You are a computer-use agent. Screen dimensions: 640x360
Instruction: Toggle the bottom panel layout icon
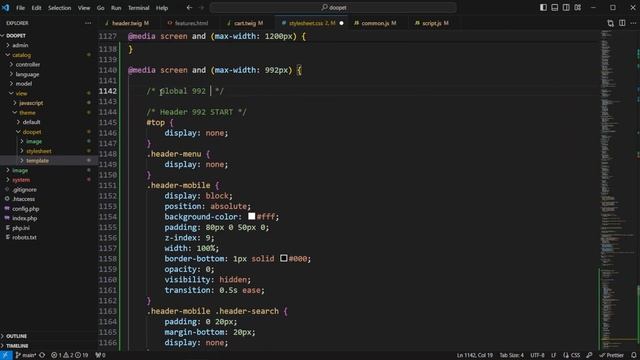(x=555, y=7)
